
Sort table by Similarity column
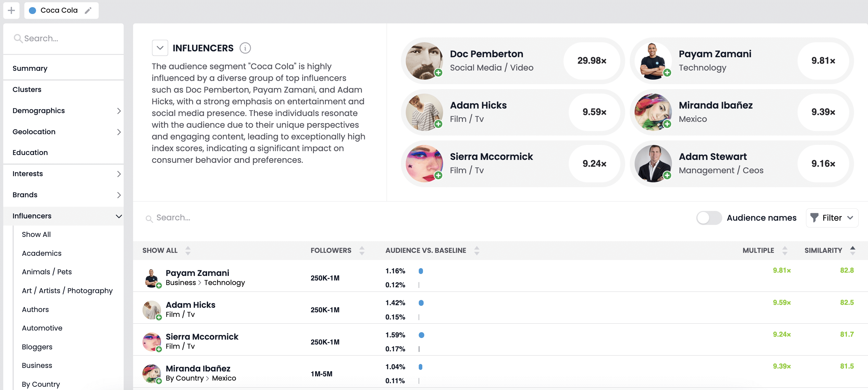(x=852, y=250)
